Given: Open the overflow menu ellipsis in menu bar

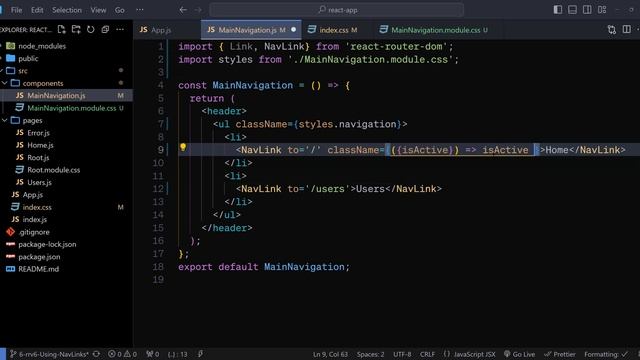Looking at the screenshot, I should coord(140,10).
